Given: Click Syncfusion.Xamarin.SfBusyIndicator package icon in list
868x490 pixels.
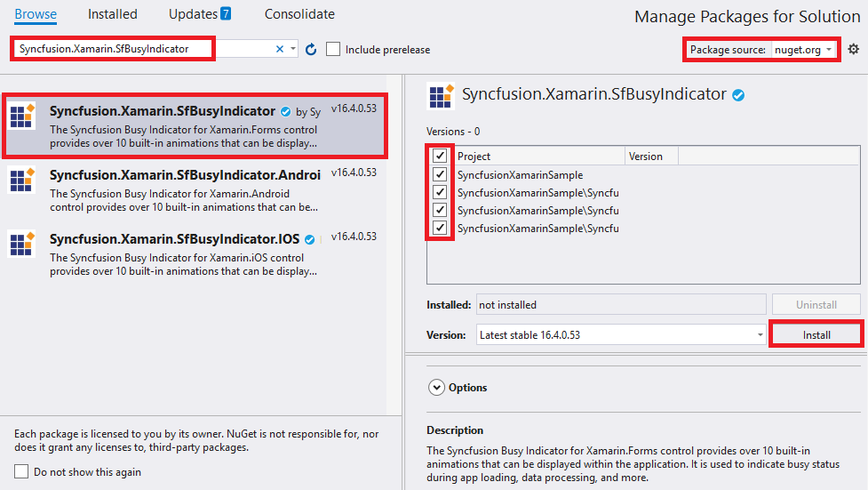Looking at the screenshot, I should [22, 117].
